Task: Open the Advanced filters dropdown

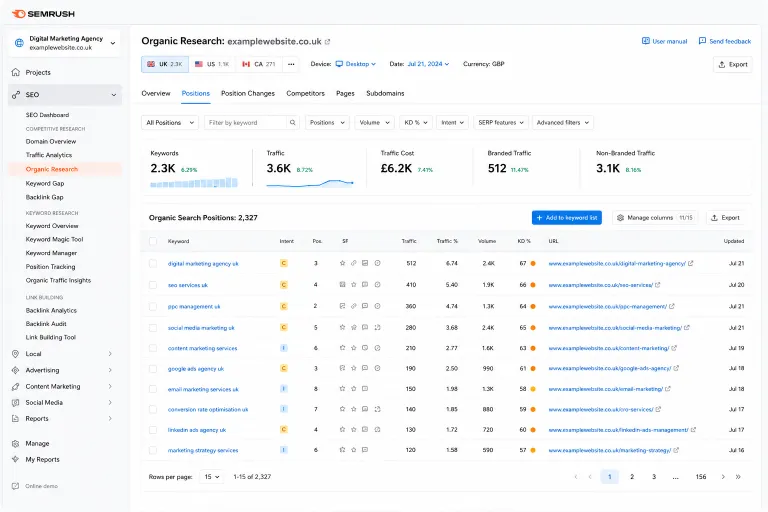Action: [x=563, y=122]
